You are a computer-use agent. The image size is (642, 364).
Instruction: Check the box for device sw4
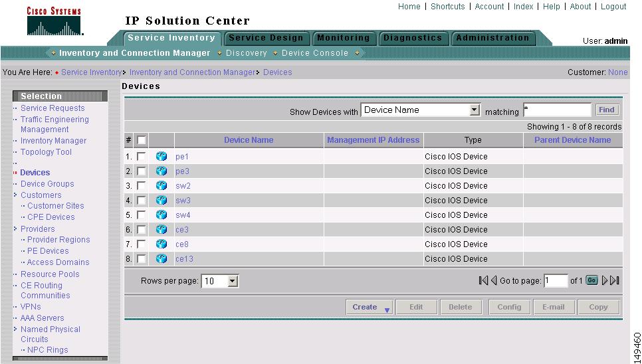[142, 215]
